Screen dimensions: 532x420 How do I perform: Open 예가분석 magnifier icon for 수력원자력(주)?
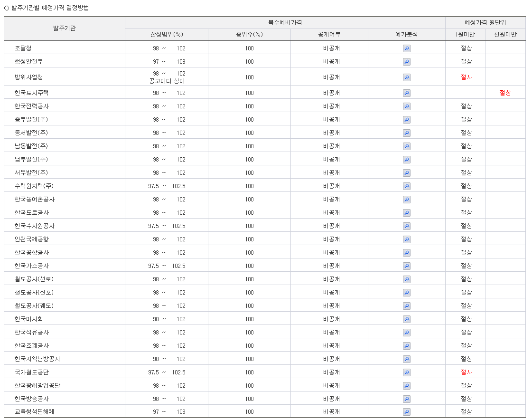406,186
